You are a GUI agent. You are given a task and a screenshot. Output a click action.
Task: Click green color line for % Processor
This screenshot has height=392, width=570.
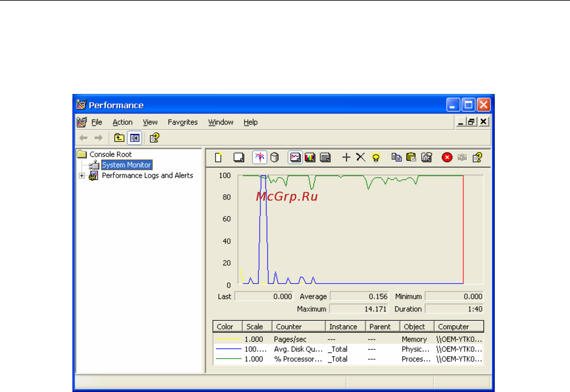tap(228, 359)
